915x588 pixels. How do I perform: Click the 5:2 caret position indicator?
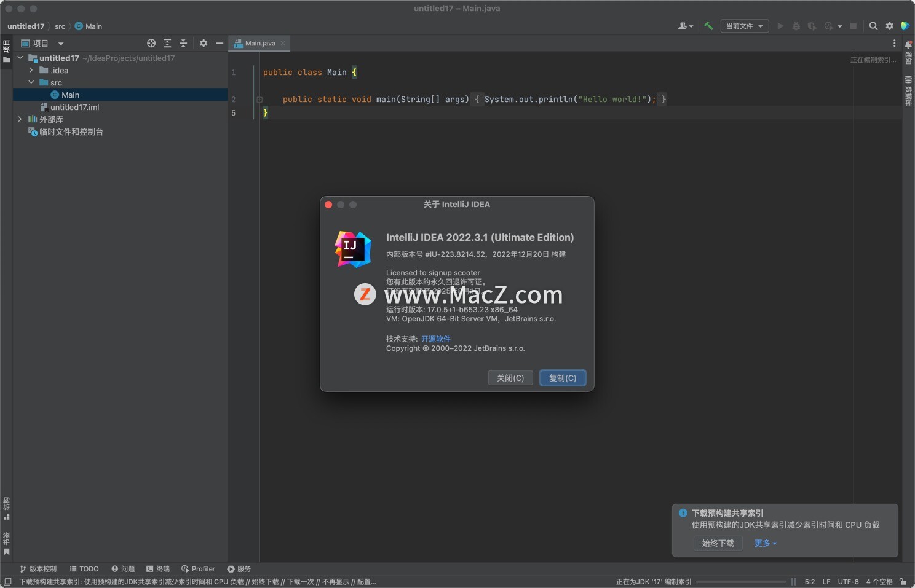810,581
